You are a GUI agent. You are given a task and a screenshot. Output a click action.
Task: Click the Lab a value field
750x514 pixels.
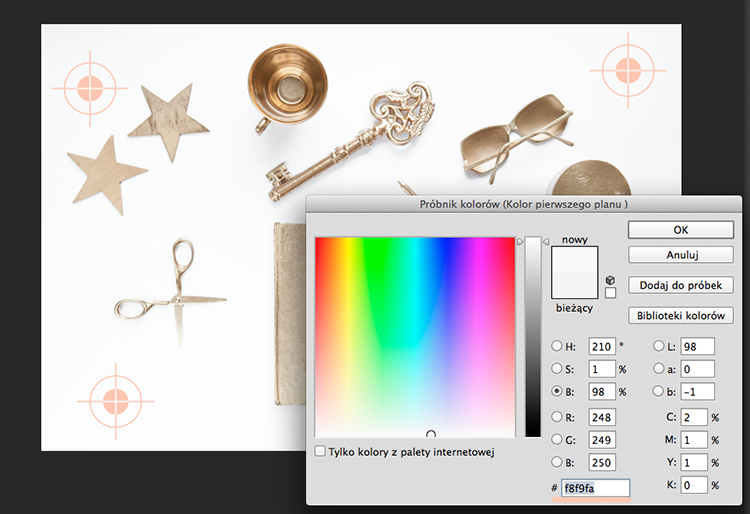click(697, 369)
